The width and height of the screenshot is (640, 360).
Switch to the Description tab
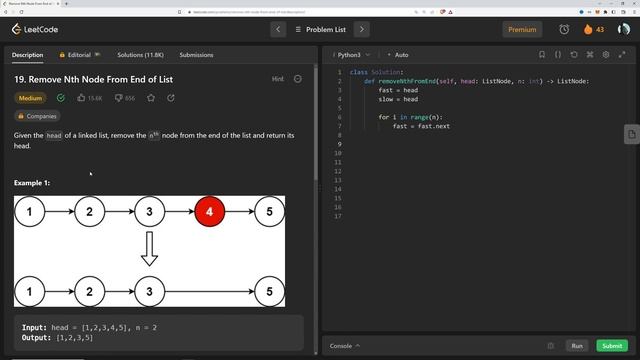pos(27,55)
